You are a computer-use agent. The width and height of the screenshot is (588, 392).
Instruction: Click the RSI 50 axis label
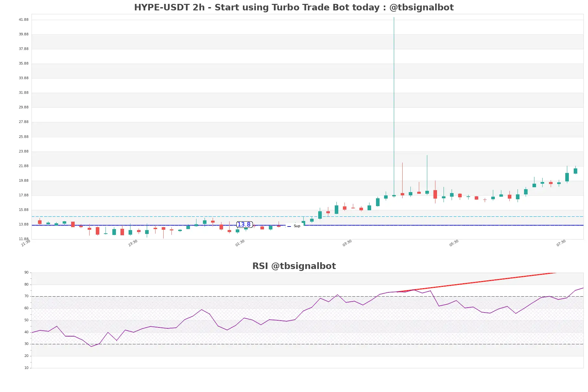click(26, 320)
